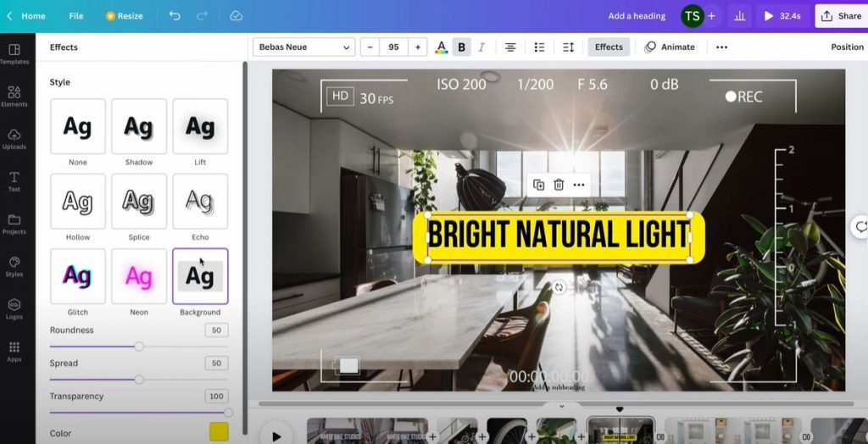This screenshot has width=868, height=444.
Task: Adjust the Roundness slider handle
Action: coord(139,347)
